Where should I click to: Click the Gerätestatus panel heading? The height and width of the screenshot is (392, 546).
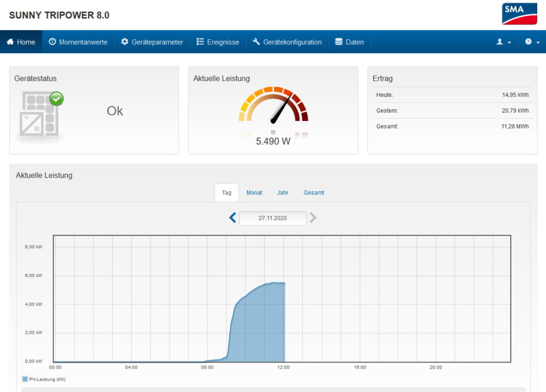[35, 79]
